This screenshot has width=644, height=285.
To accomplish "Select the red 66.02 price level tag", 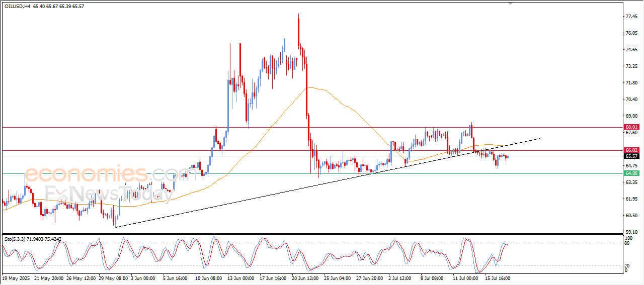I will coord(631,150).
